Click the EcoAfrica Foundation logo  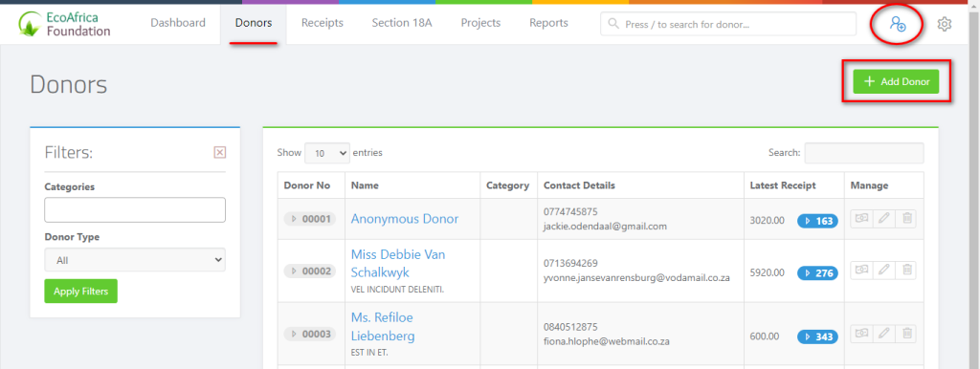pos(65,24)
